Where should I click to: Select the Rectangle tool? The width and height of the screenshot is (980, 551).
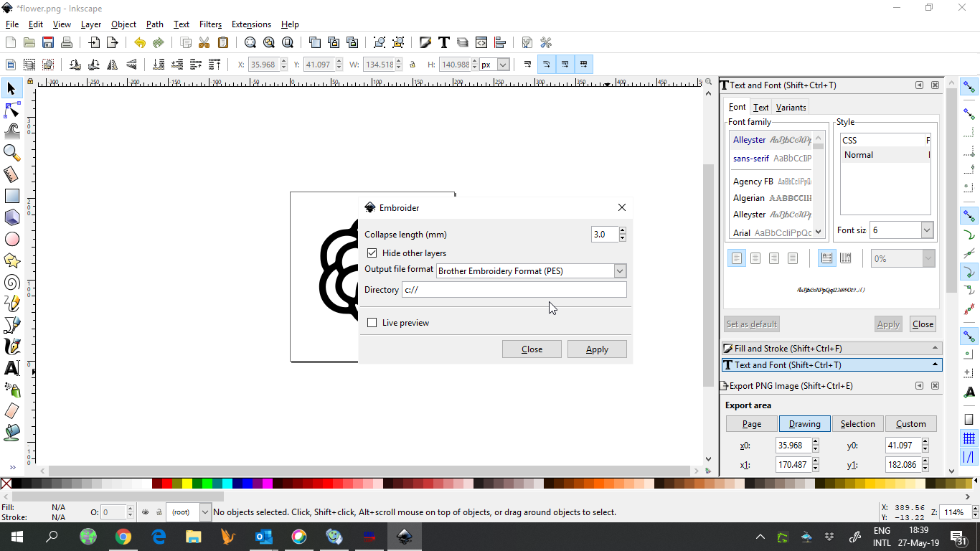tap(11, 196)
